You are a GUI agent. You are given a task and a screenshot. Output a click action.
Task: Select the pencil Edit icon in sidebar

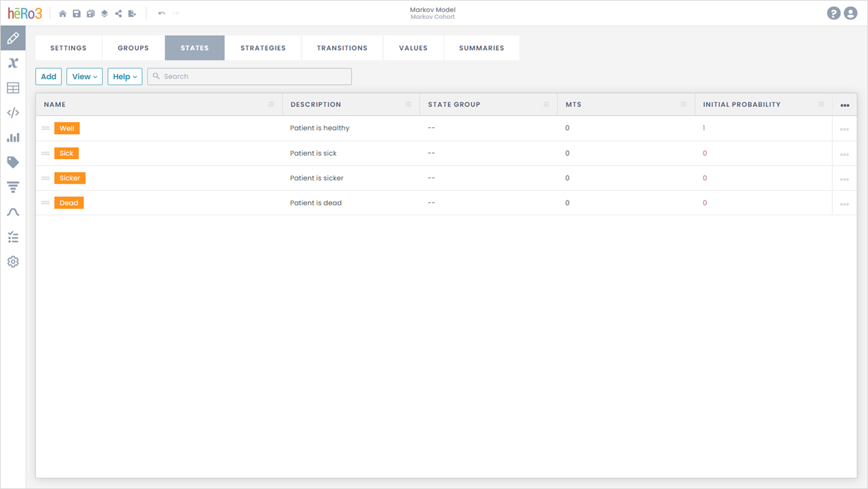coord(13,39)
